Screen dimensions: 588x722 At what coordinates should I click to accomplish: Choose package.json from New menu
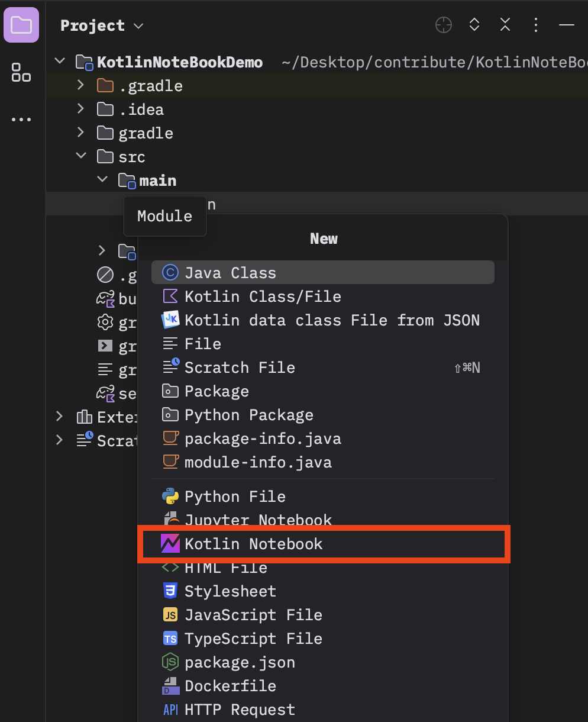(x=323, y=662)
